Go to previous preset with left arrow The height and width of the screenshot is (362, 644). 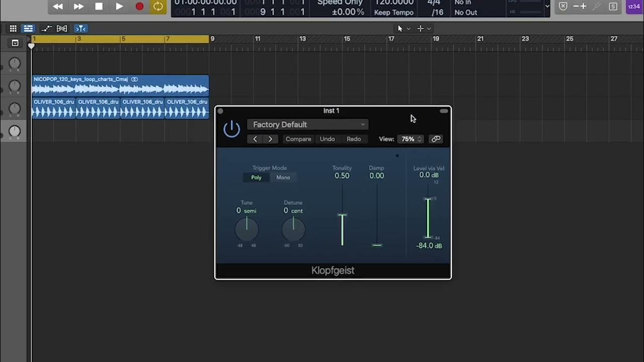[x=255, y=139]
